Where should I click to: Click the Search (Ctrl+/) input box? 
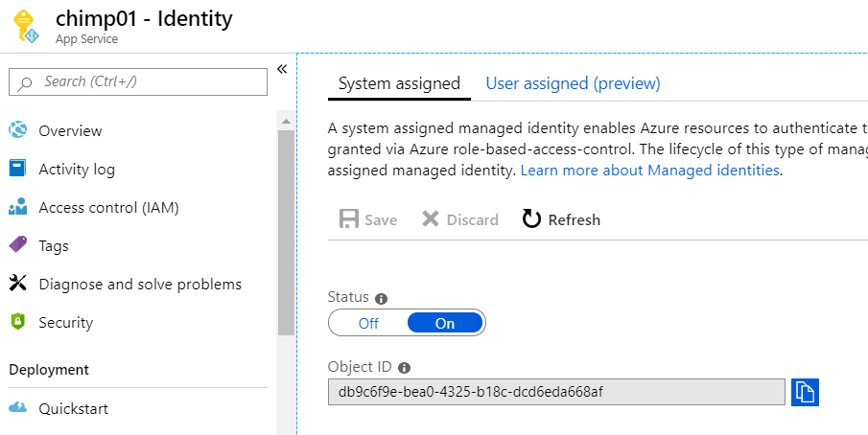tap(138, 82)
